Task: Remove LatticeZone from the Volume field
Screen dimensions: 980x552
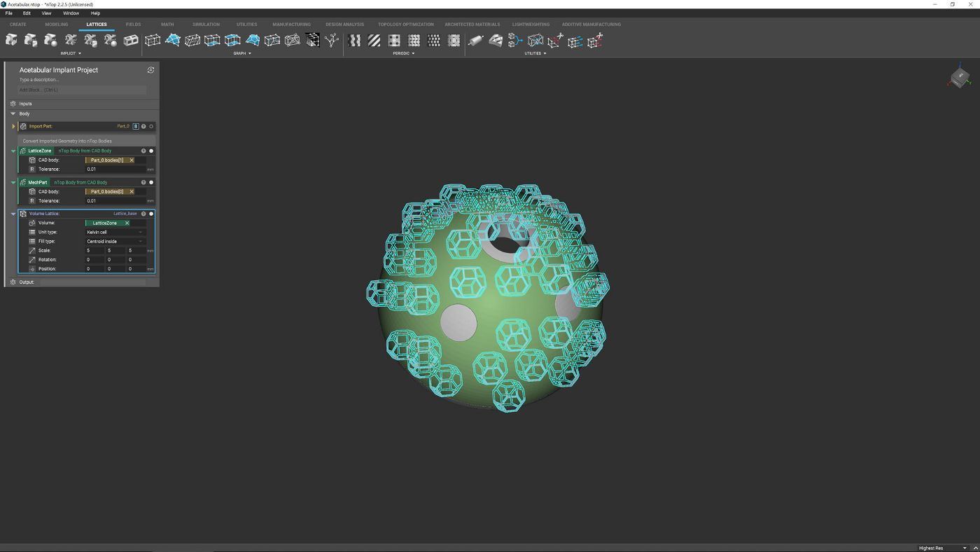Action: coord(127,223)
